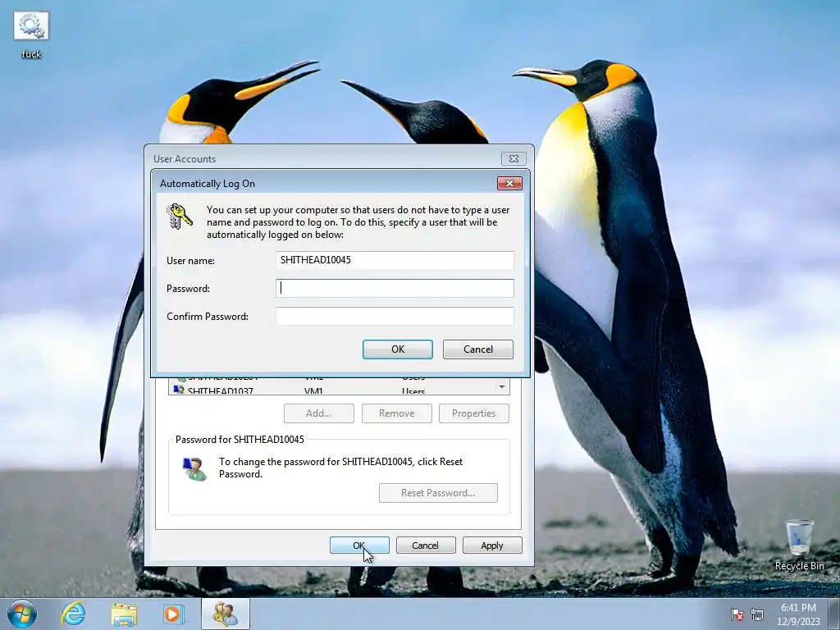Focus the Confirm Password field

click(x=395, y=316)
